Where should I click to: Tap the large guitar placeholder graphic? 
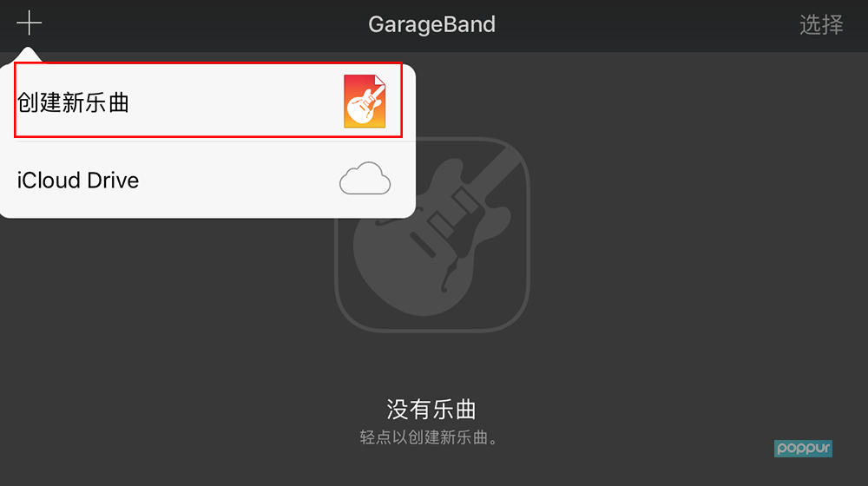coord(432,235)
